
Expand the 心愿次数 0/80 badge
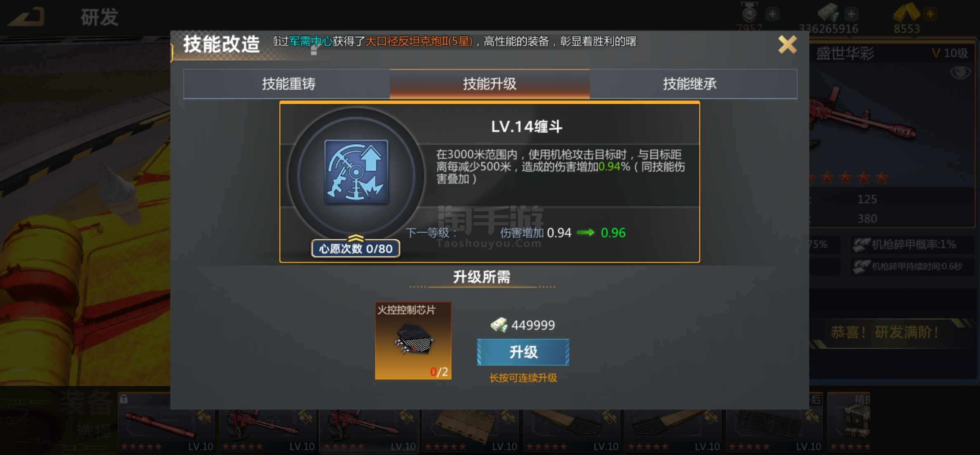pyautogui.click(x=356, y=248)
